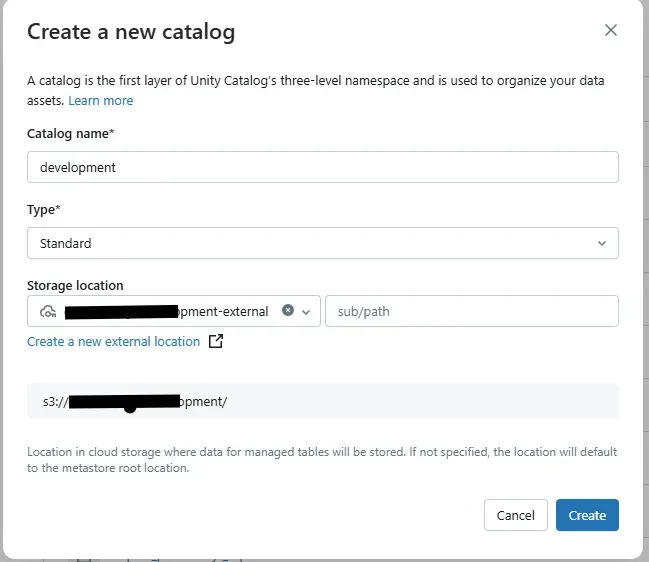Expand the storage location chevron arrow
The height and width of the screenshot is (562, 649).
coord(306,312)
